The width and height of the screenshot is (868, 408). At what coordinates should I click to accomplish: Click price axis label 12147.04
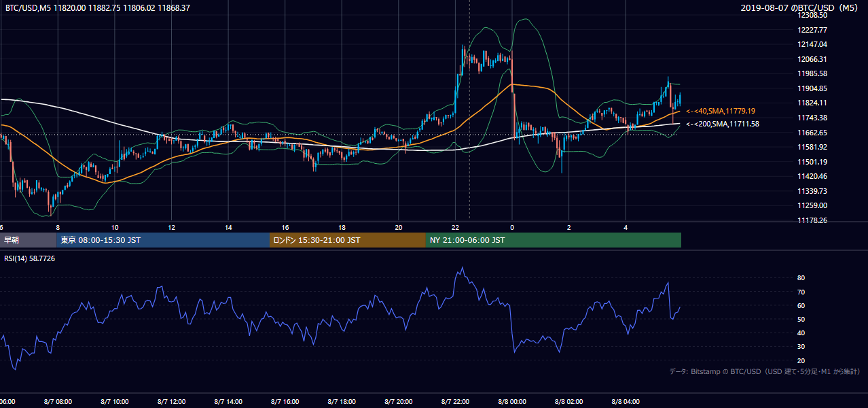click(812, 44)
